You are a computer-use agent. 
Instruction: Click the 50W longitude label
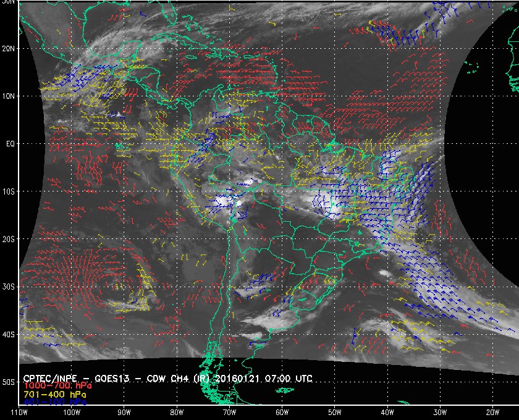tap(335, 413)
